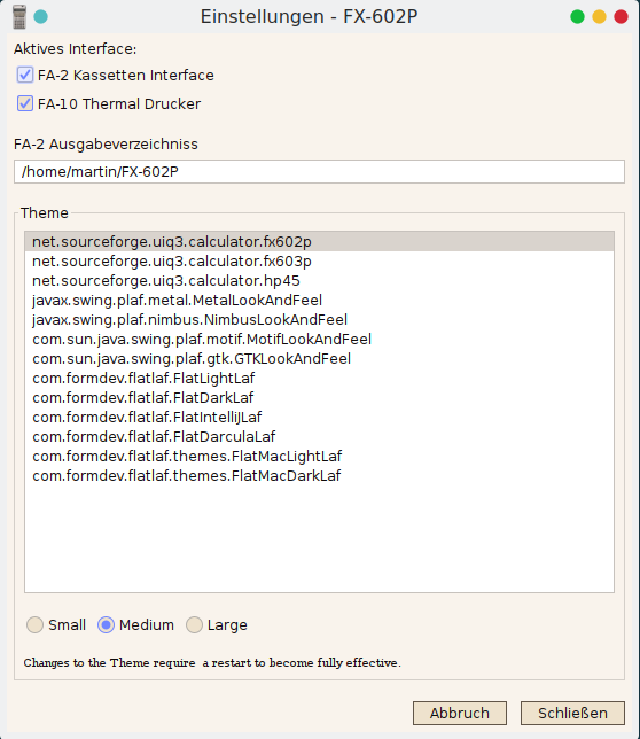Close the Einstellungen window with red button

(621, 17)
